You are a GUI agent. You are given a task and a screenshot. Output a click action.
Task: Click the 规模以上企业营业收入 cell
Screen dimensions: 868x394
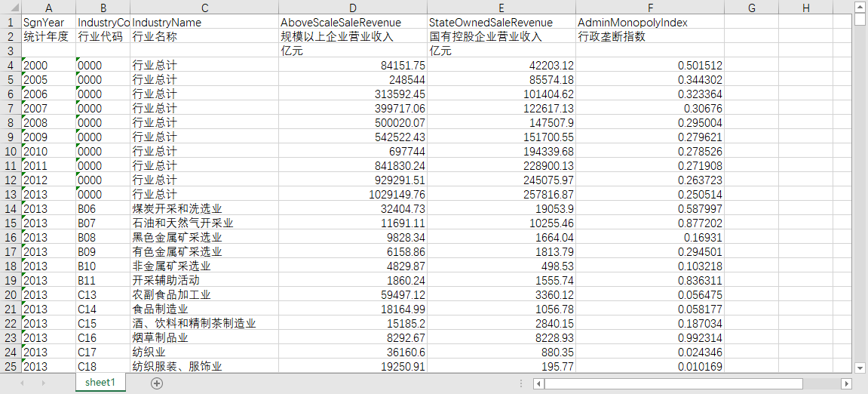(x=353, y=36)
